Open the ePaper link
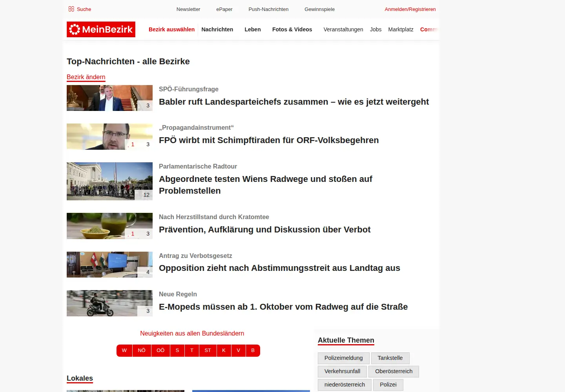565x392 pixels. click(224, 9)
